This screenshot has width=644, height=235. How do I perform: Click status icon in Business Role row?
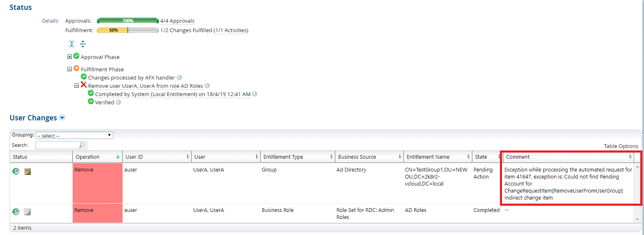pos(16,211)
